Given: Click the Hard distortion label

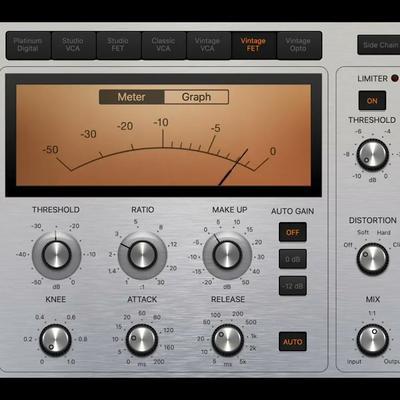Looking at the screenshot, I should [x=384, y=232].
